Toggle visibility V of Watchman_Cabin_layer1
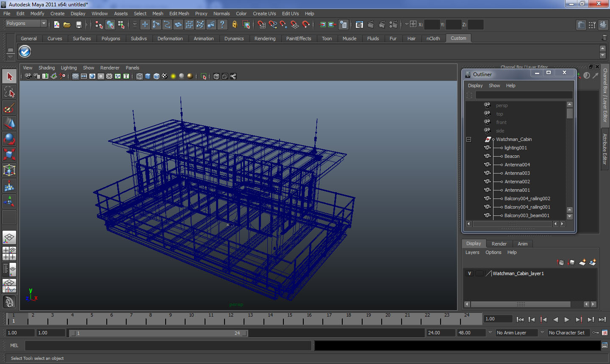The height and width of the screenshot is (364, 610). click(469, 273)
